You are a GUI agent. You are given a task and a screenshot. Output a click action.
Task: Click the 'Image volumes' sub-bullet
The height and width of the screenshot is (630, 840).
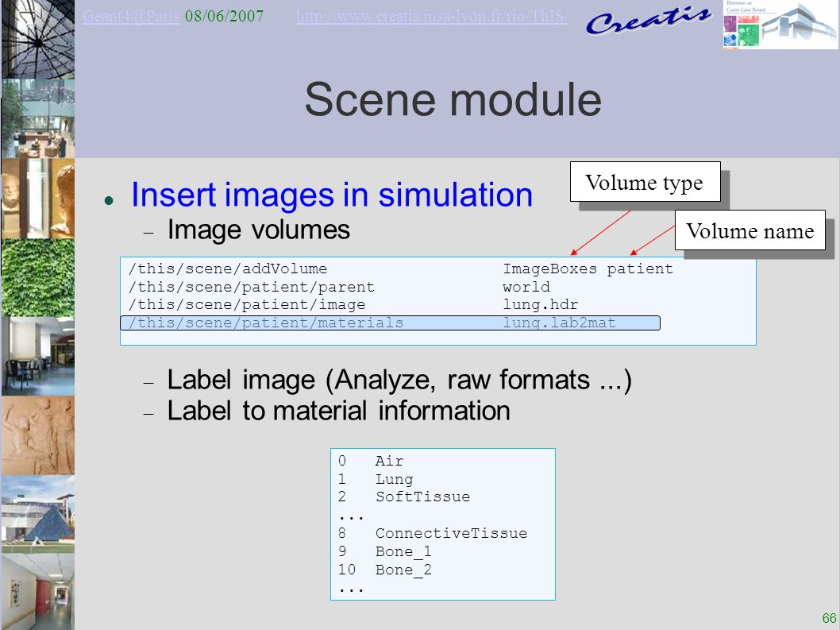(x=259, y=230)
